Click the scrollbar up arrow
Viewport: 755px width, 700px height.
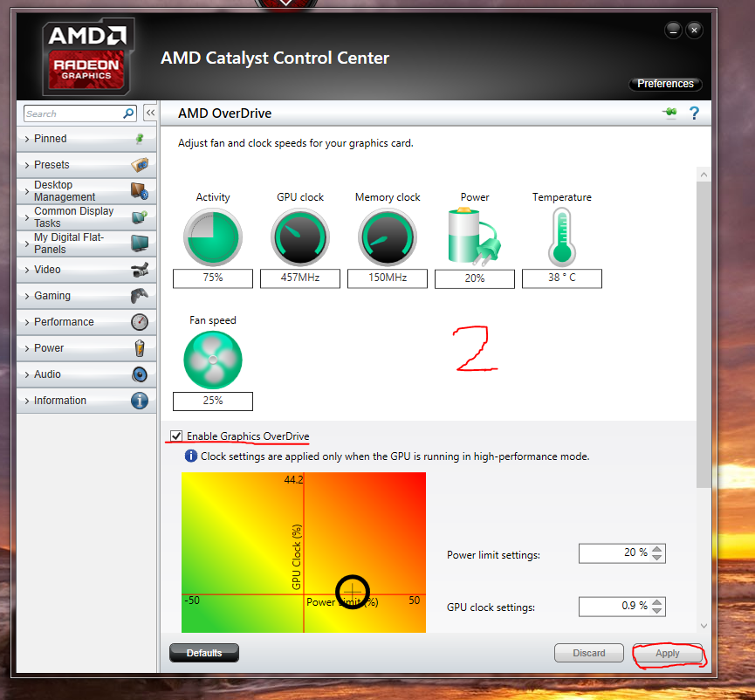coord(704,175)
